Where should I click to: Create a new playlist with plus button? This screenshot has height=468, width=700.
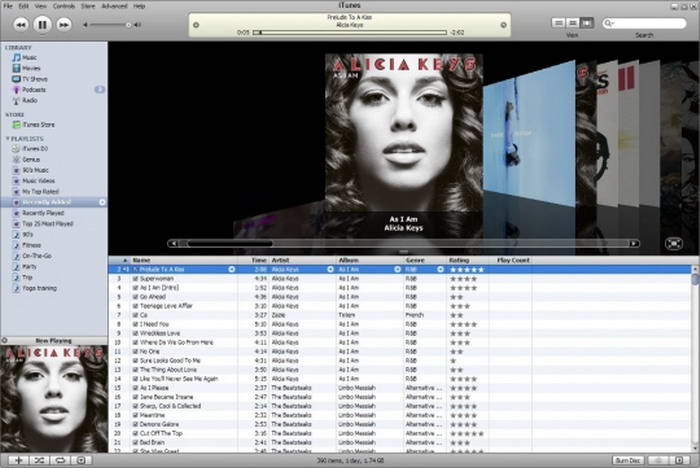[x=18, y=460]
